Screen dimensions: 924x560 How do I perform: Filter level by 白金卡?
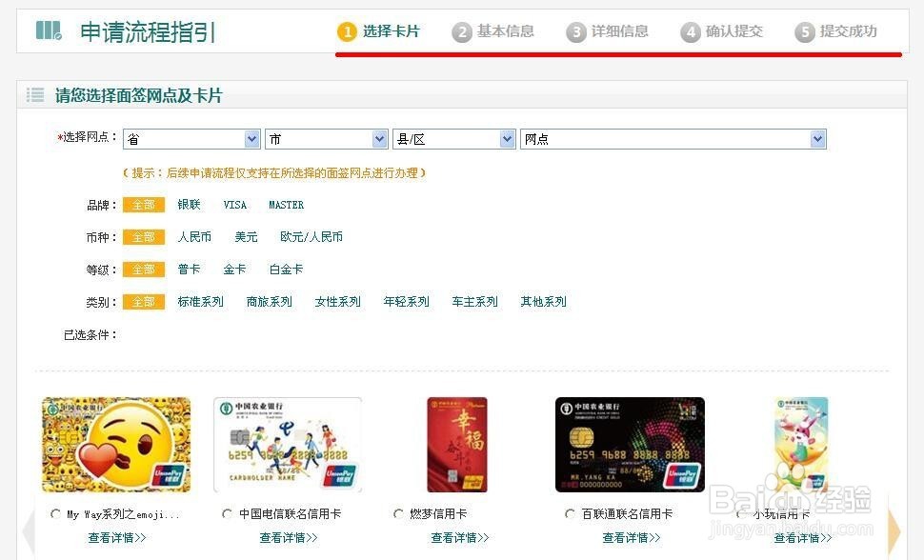tap(286, 270)
